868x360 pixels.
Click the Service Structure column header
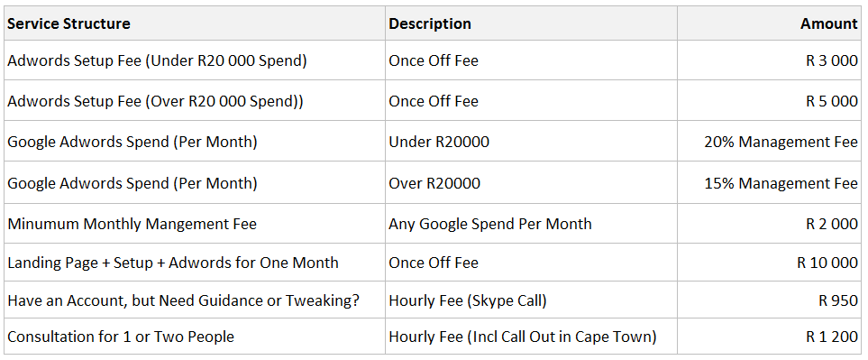point(195,23)
